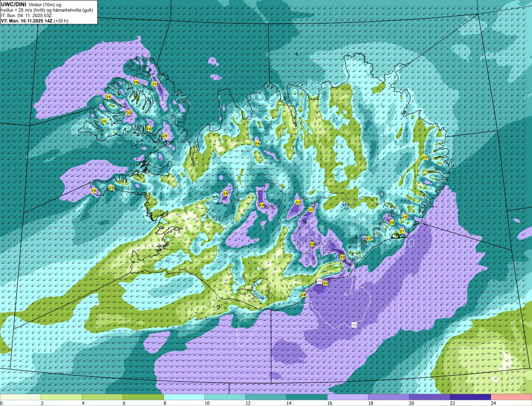The image size is (532, 406).
Task: Select the pink above-24 color scale segment
Action: pyautogui.click(x=512, y=397)
